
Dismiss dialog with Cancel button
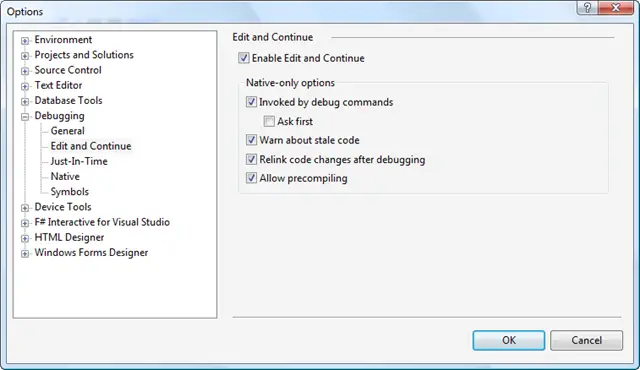587,340
